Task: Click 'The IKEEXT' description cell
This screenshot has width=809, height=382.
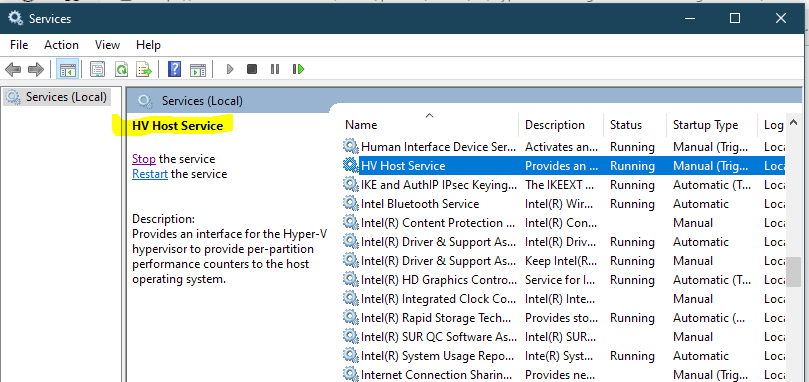Action: (559, 185)
